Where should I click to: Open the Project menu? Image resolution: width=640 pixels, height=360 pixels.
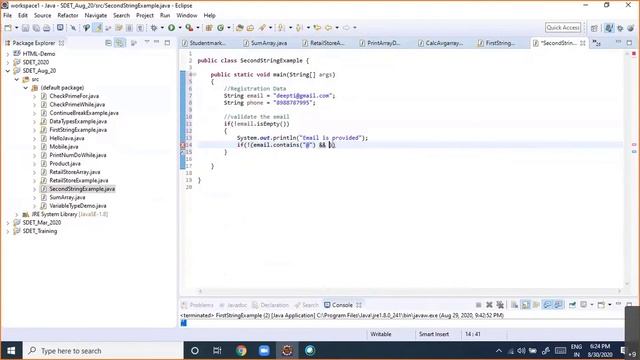pos(145,16)
